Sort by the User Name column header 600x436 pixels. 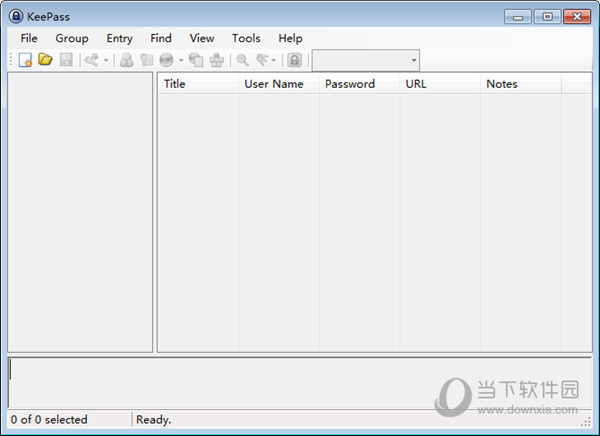pyautogui.click(x=279, y=84)
